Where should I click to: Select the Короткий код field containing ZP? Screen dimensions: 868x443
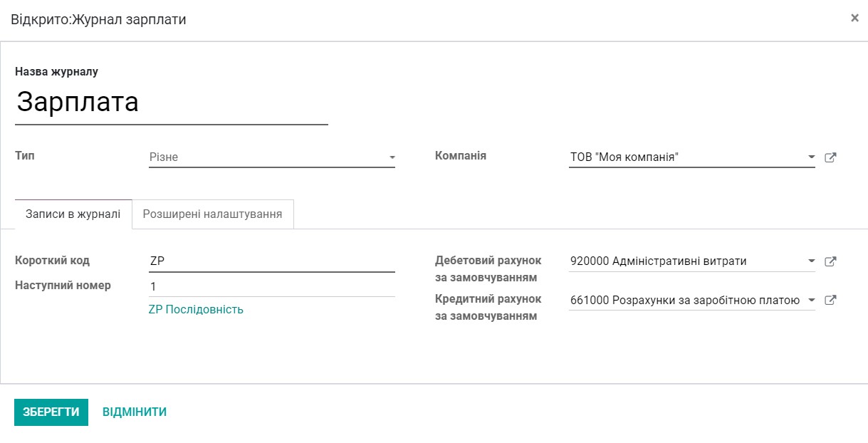coord(271,261)
